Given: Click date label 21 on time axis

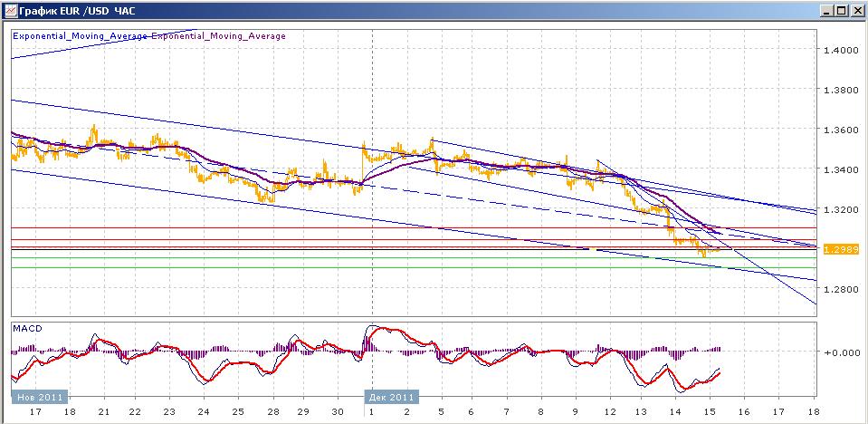Looking at the screenshot, I should 103,412.
